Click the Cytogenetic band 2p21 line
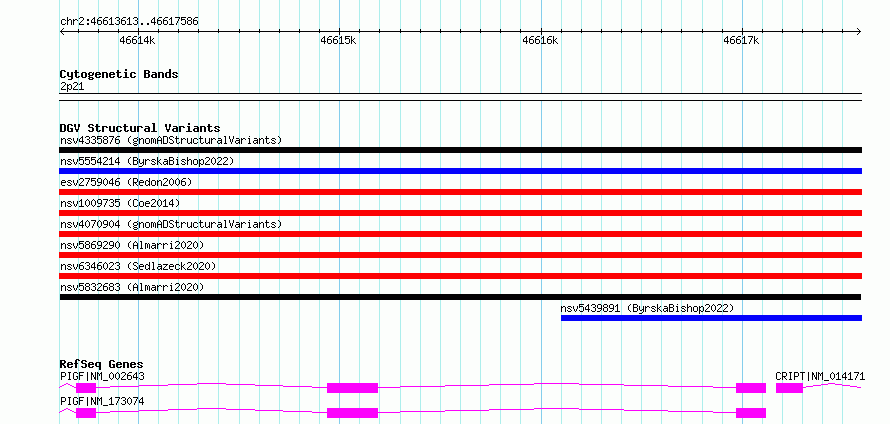 [461, 97]
